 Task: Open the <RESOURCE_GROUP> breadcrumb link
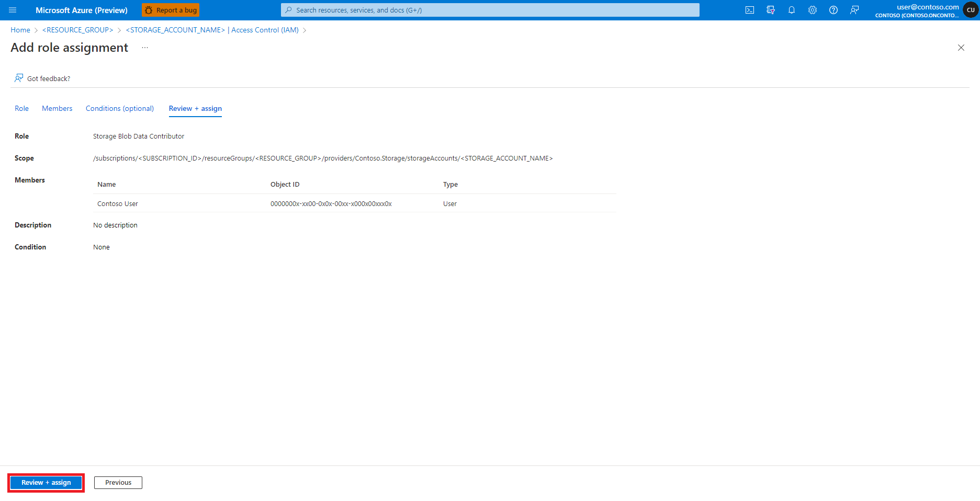[x=77, y=30]
